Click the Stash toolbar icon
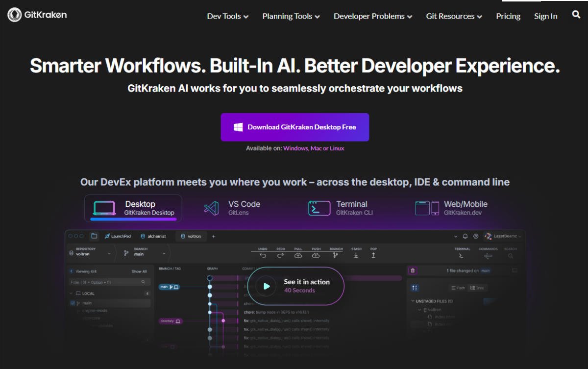 coord(356,255)
